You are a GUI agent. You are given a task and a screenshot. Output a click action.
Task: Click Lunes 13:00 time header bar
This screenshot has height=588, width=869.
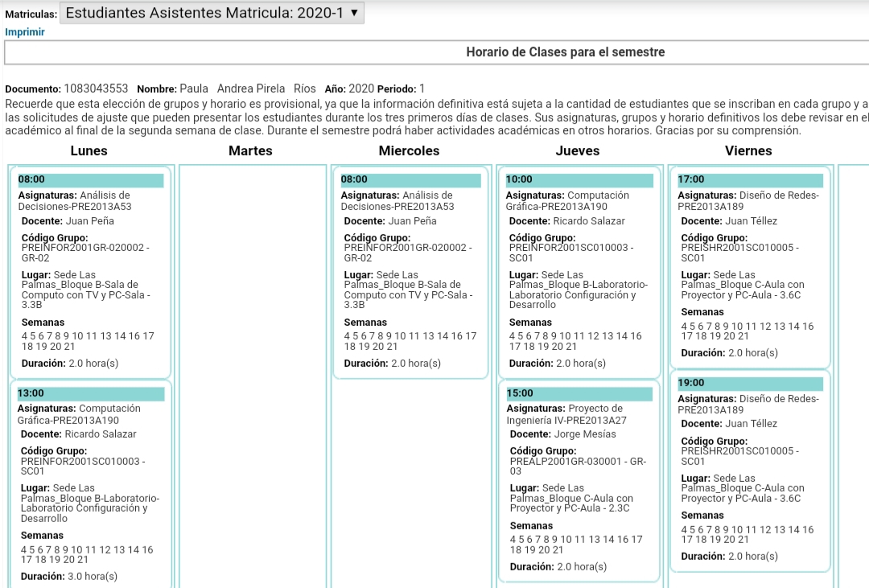[x=91, y=393]
